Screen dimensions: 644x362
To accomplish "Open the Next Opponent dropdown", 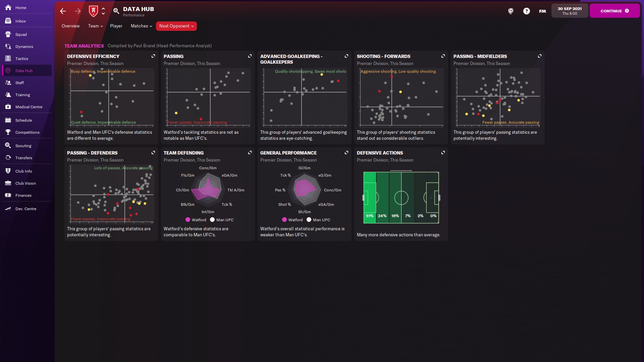I will coord(176,26).
